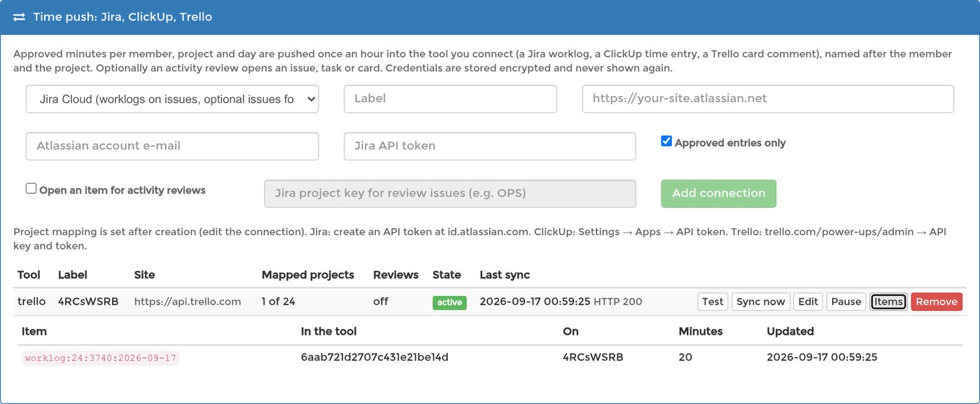The width and height of the screenshot is (980, 404).
Task: Click the Add connection button
Action: pyautogui.click(x=719, y=194)
